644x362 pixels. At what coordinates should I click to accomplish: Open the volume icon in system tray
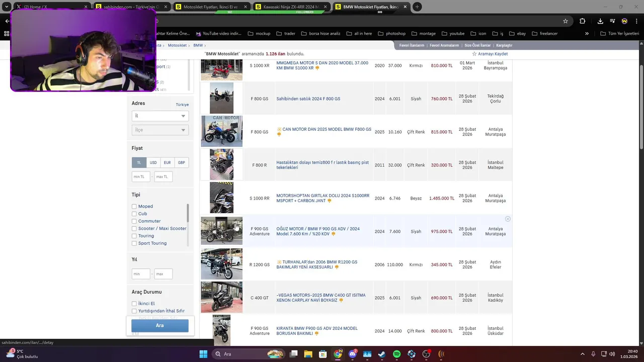[x=612, y=354]
